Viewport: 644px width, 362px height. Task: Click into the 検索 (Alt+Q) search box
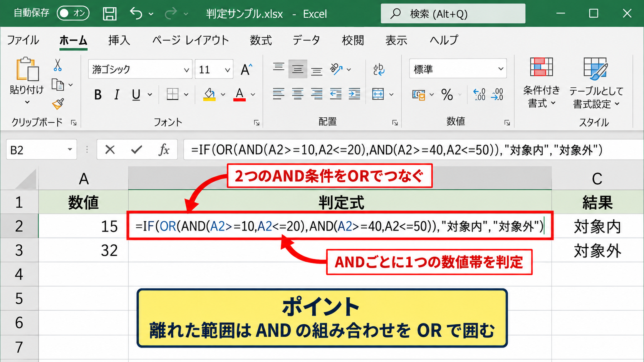point(453,14)
